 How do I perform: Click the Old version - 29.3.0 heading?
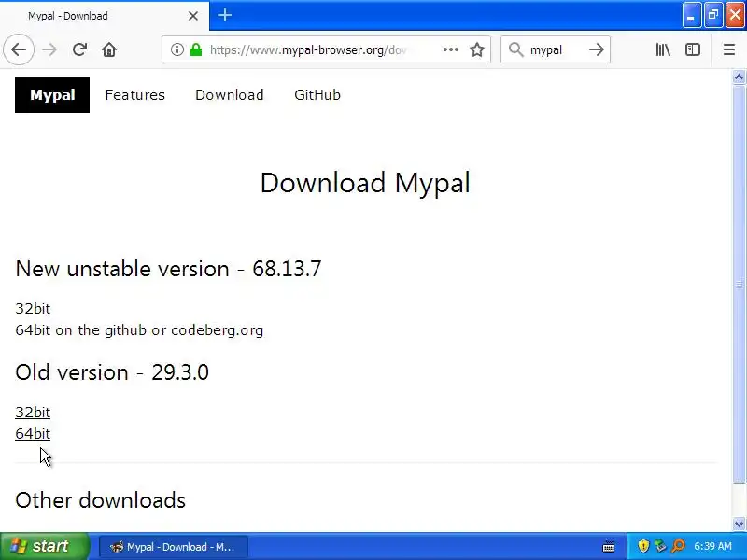coord(112,372)
